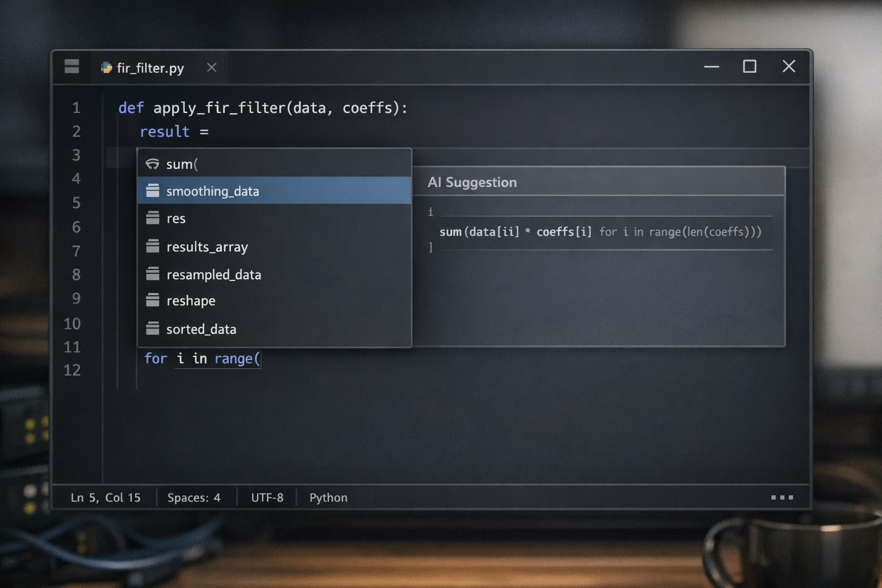The width and height of the screenshot is (882, 588).
Task: Click Spaces: 4 indentation setting
Action: [x=194, y=497]
